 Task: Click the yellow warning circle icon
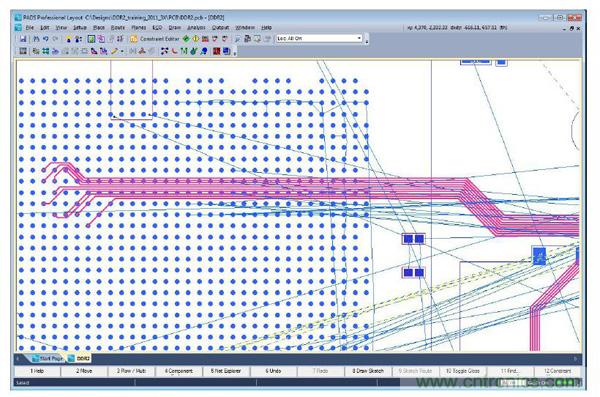pyautogui.click(x=196, y=39)
